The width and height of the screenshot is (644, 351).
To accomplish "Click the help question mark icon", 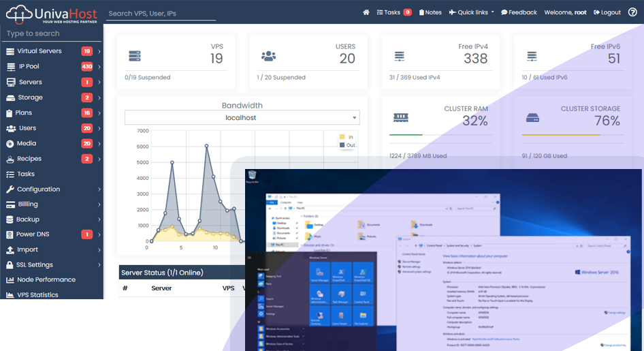I will [632, 12].
